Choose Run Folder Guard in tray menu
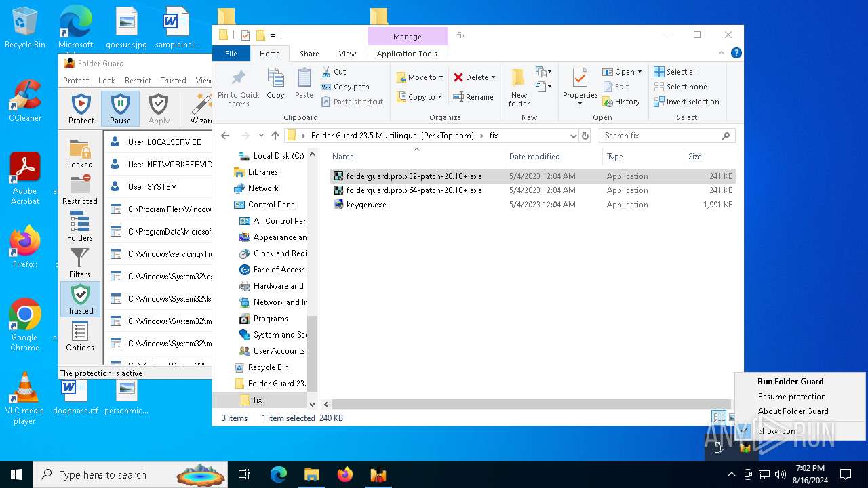 (x=800, y=382)
